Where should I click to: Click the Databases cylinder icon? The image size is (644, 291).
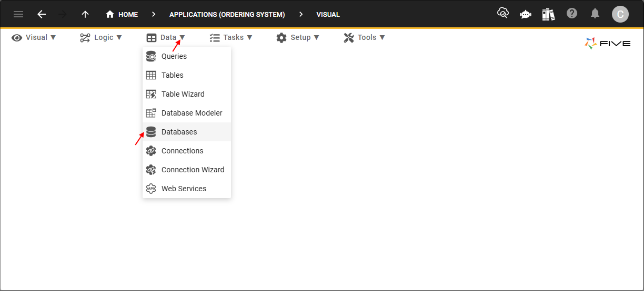point(151,132)
